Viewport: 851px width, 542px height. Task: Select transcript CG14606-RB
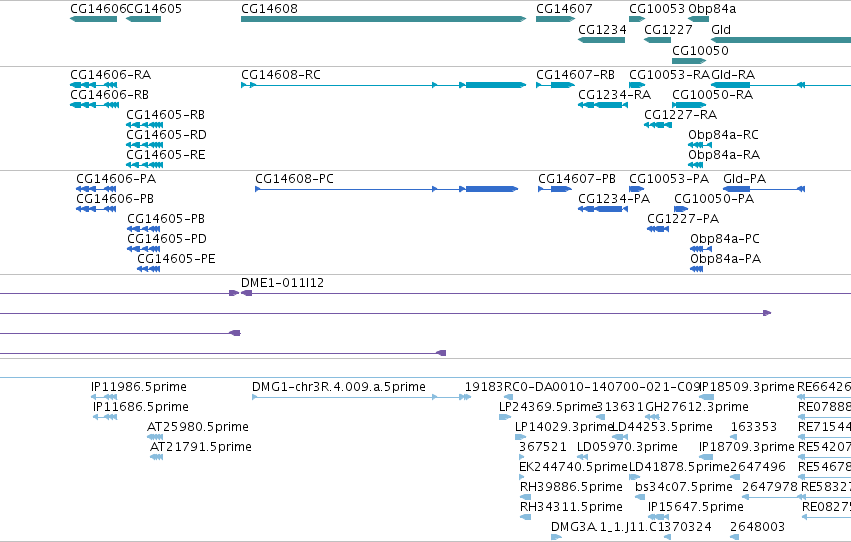pyautogui.click(x=94, y=105)
